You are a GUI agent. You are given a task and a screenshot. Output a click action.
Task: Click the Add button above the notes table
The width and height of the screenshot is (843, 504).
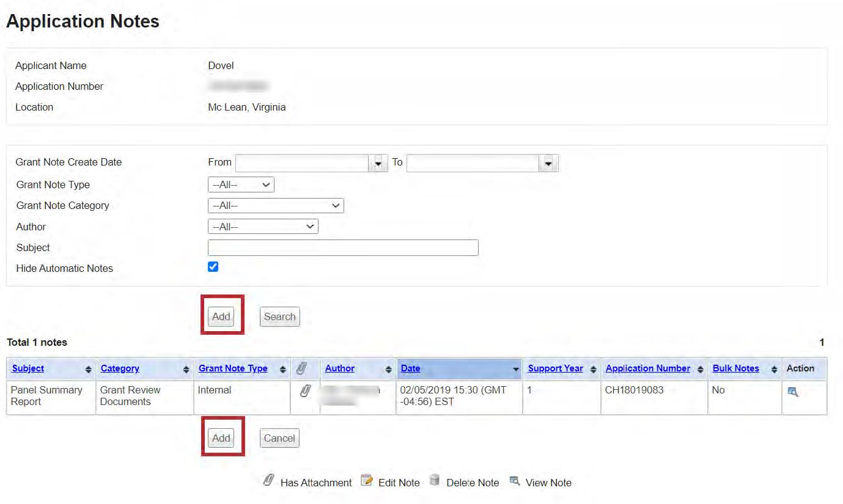pos(221,316)
